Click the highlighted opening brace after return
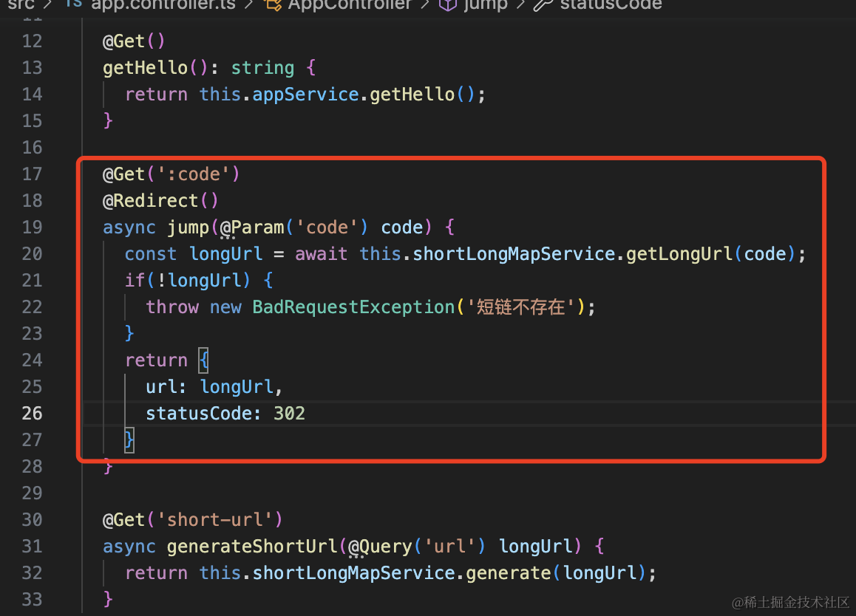The width and height of the screenshot is (856, 616). (x=203, y=360)
